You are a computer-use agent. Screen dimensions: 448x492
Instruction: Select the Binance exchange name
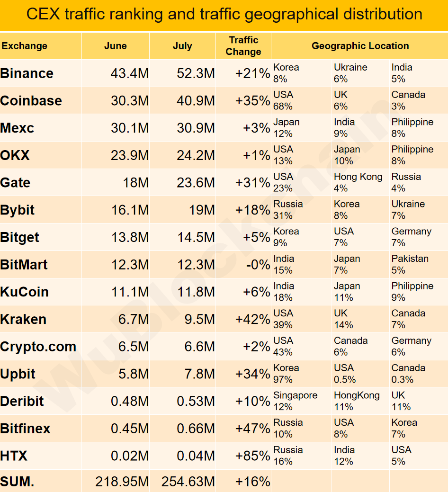pyautogui.click(x=27, y=73)
